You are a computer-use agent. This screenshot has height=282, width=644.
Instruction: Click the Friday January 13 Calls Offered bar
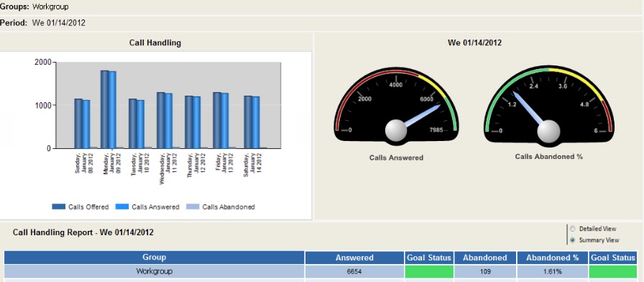pos(216,120)
